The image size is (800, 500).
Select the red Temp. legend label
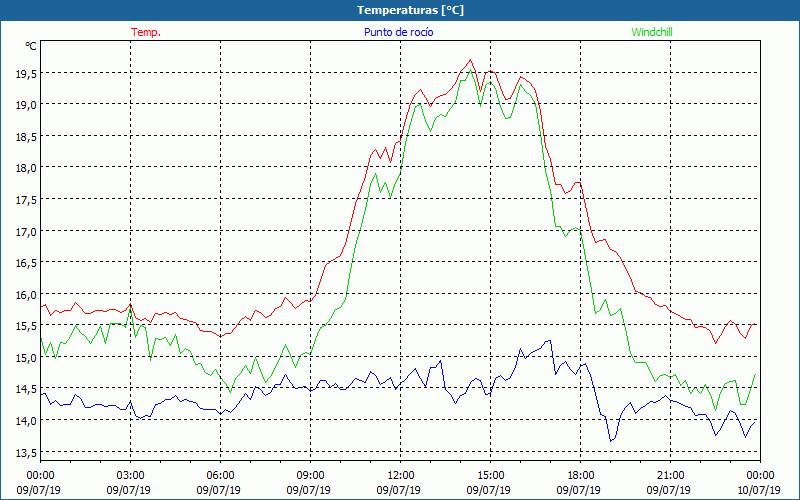(146, 32)
